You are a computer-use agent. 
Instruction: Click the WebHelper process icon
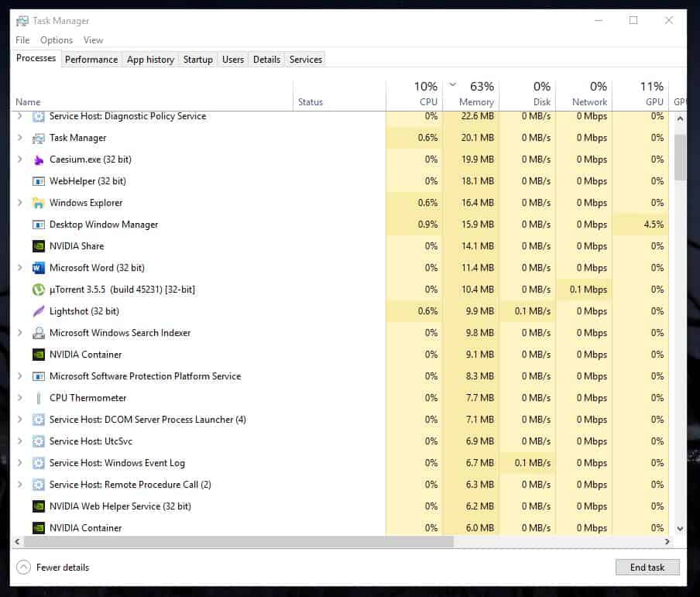tap(39, 181)
